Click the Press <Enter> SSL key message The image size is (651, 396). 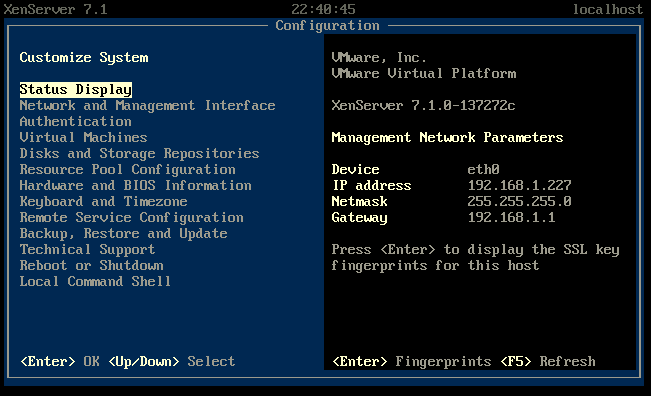click(475, 257)
